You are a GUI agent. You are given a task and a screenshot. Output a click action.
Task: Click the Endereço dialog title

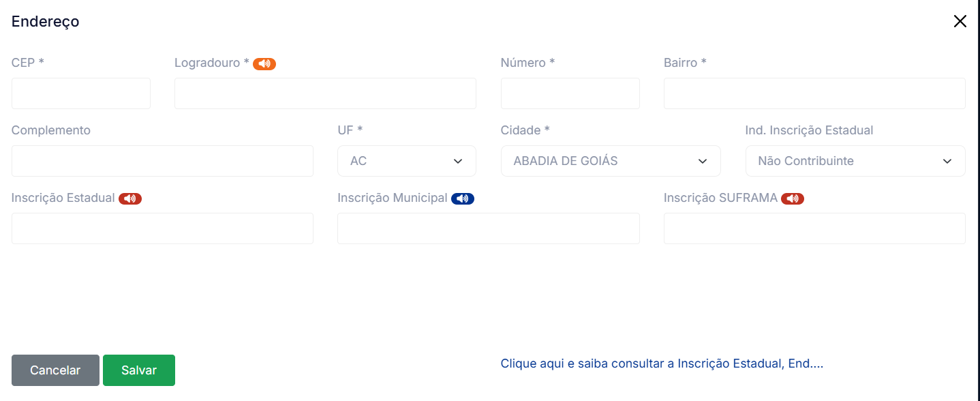[x=46, y=21]
